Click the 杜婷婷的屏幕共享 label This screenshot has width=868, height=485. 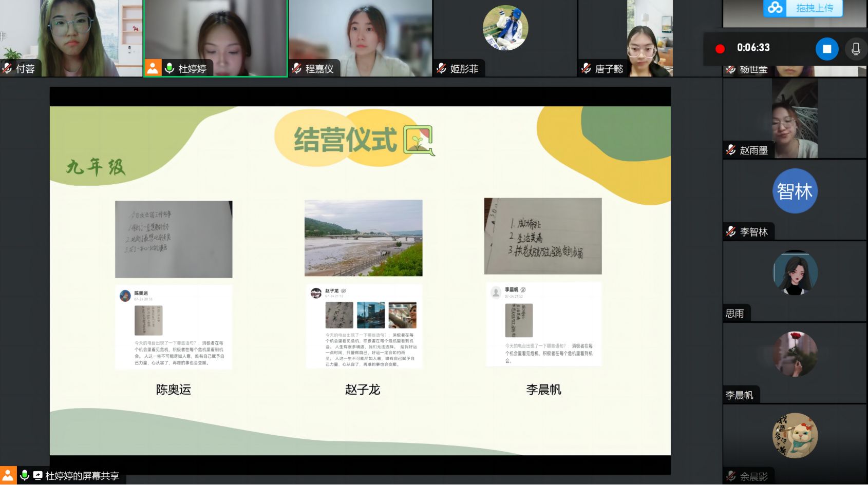82,476
